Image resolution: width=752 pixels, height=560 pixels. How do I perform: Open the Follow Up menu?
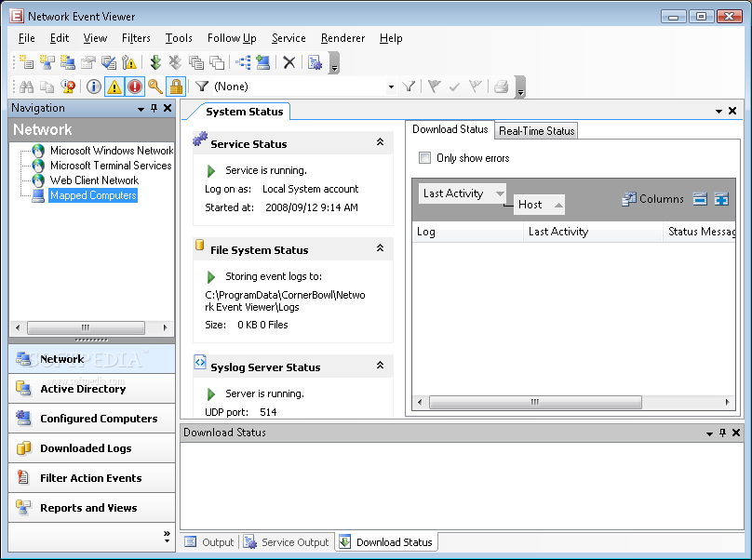pos(232,38)
